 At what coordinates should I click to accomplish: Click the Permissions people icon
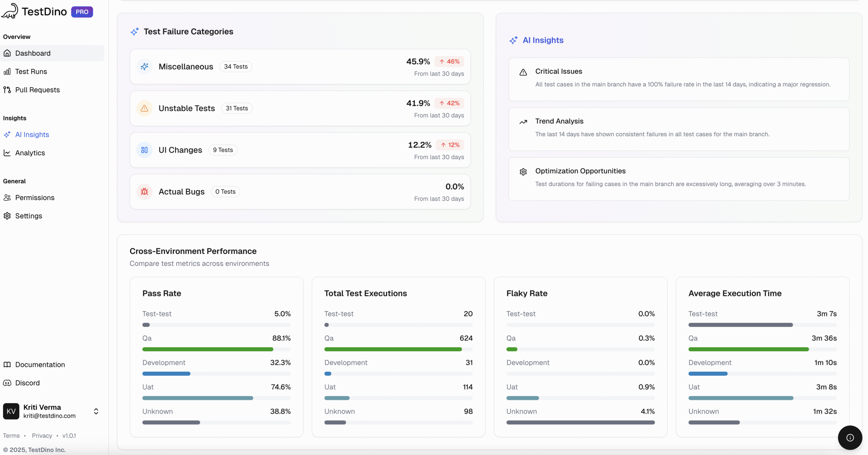tap(7, 198)
